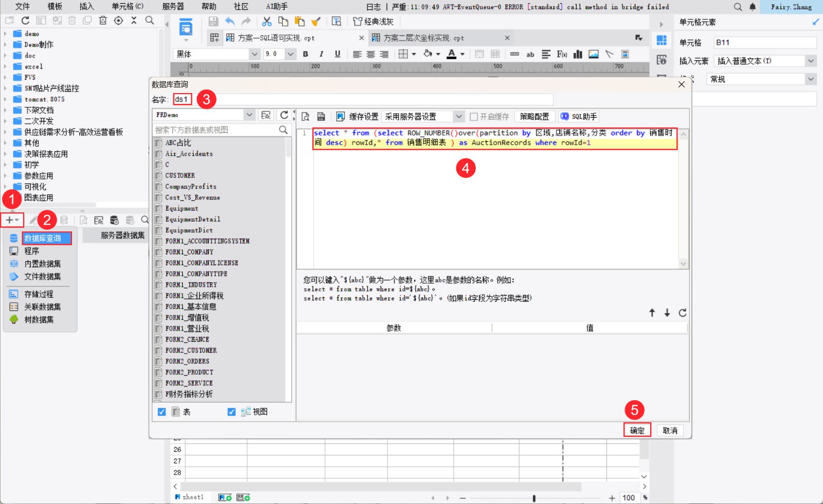The image size is (823, 504).
Task: Open the 常规 dropdown in right panel
Action: (811, 79)
